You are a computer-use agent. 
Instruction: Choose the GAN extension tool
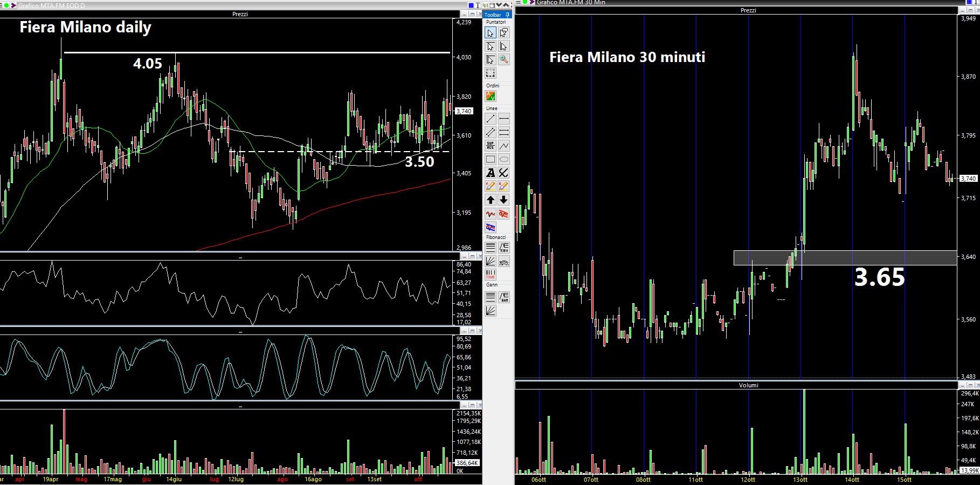[503, 297]
